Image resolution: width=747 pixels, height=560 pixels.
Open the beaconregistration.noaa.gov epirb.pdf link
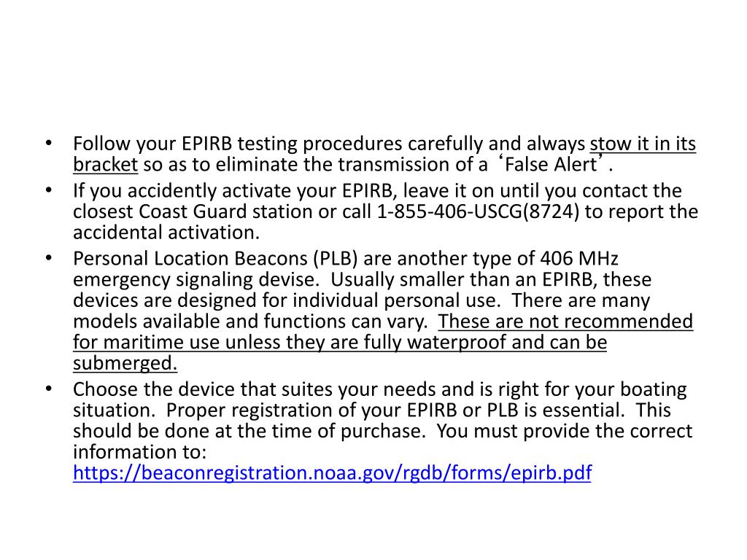(332, 472)
